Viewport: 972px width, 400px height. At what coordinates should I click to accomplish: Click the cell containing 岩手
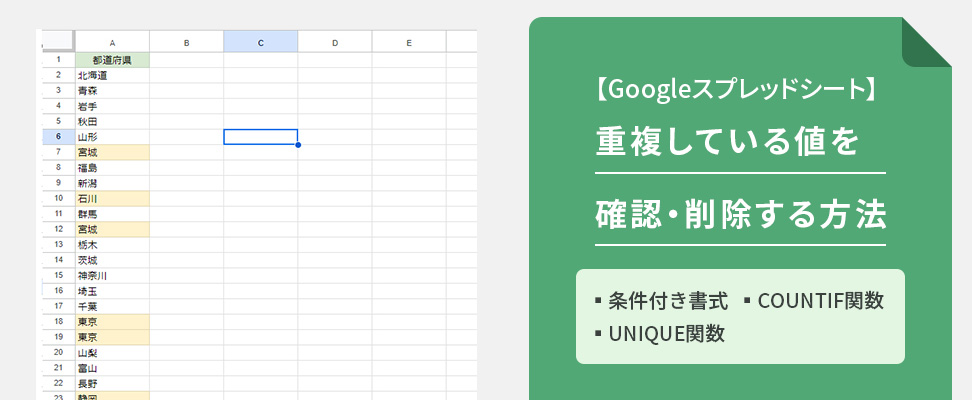tap(112, 106)
